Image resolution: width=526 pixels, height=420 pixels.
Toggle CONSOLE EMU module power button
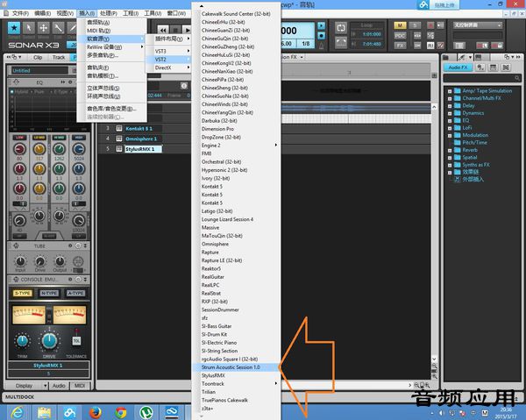point(78,280)
